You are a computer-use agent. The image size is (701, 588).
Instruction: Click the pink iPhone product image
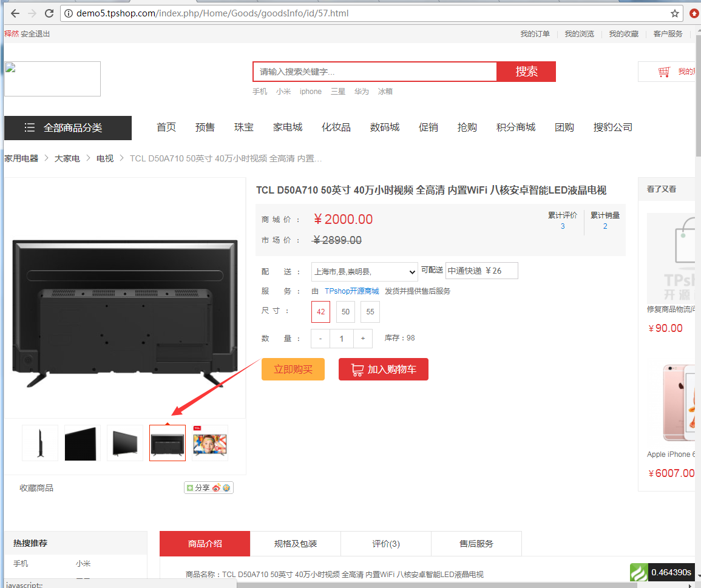(x=679, y=403)
